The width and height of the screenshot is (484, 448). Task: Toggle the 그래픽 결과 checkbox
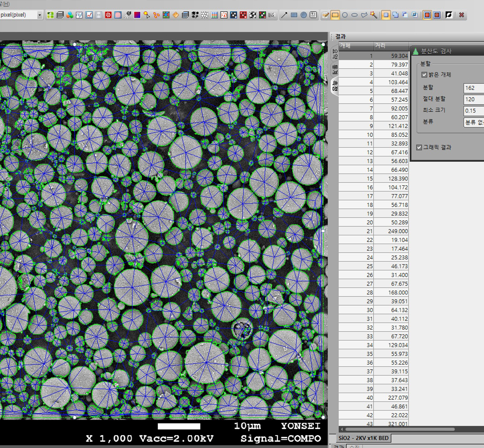pyautogui.click(x=419, y=147)
